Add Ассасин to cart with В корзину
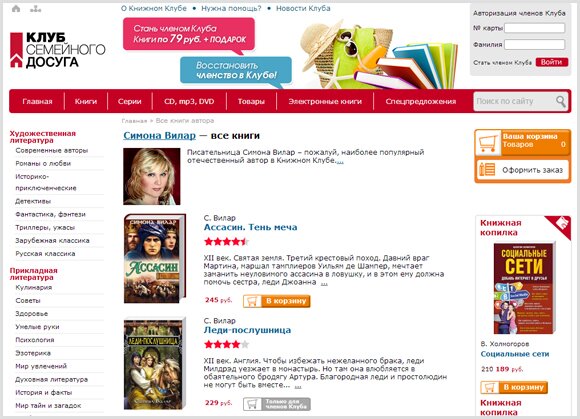This screenshot has width=580, height=419. [277, 301]
